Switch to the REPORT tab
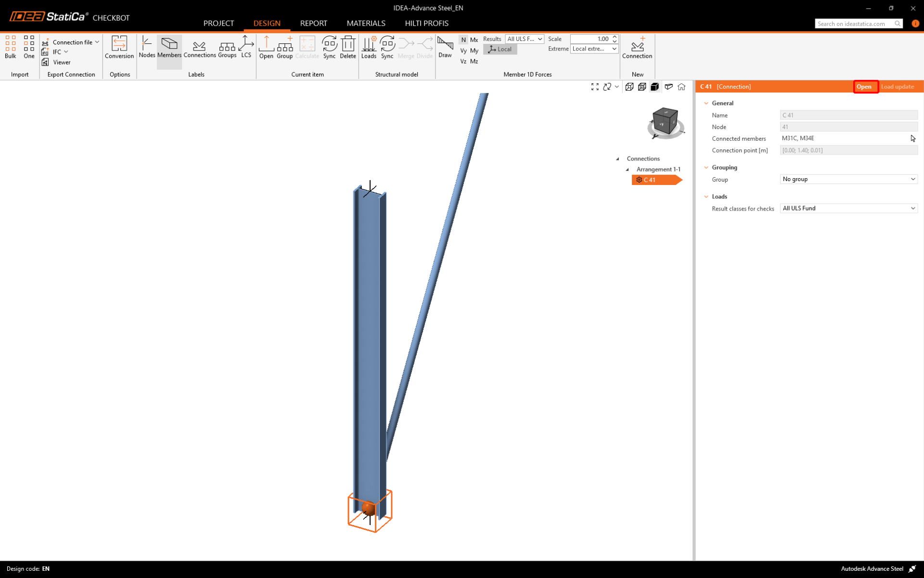924x578 pixels. click(313, 23)
